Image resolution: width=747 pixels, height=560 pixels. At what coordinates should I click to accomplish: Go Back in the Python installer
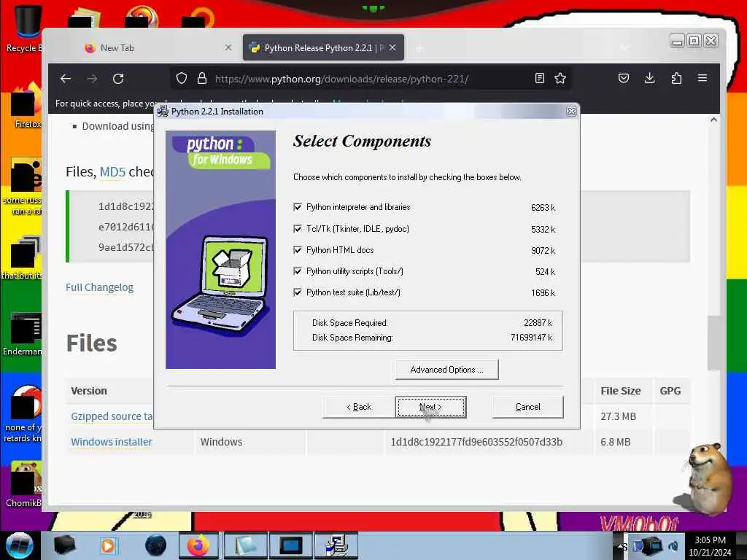(359, 407)
